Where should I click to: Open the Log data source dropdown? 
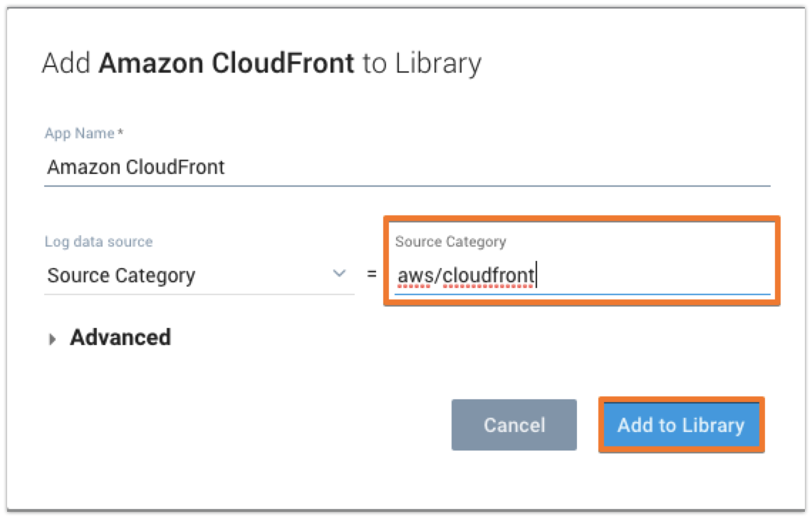[x=199, y=276]
